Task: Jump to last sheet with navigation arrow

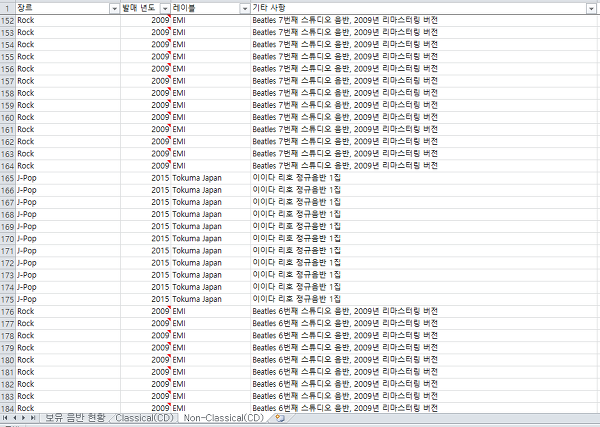Action: coord(33,418)
